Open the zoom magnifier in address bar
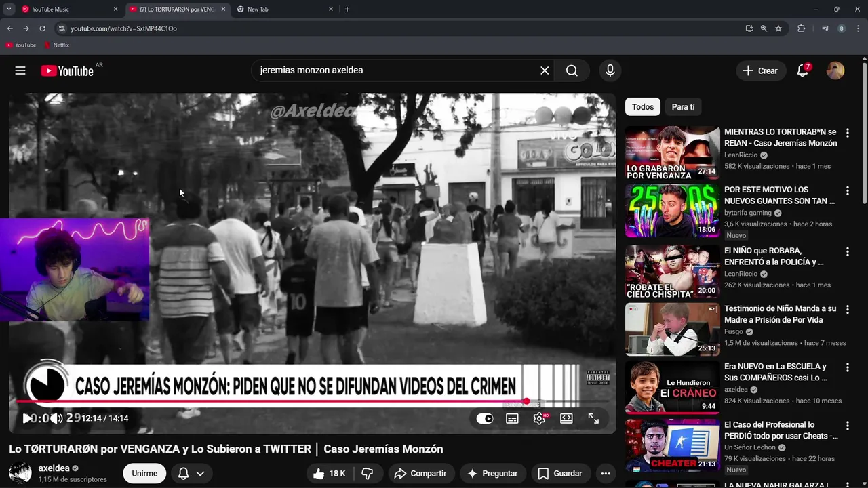This screenshot has width=868, height=488. point(764,28)
